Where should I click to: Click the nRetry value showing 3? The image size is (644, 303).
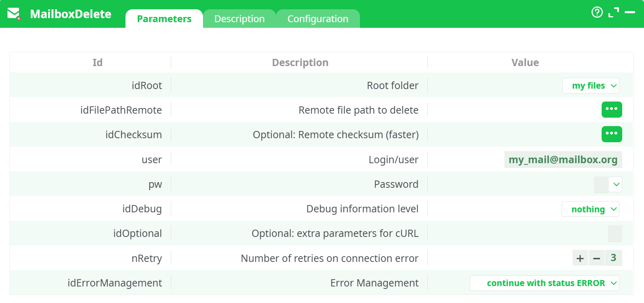(614, 258)
